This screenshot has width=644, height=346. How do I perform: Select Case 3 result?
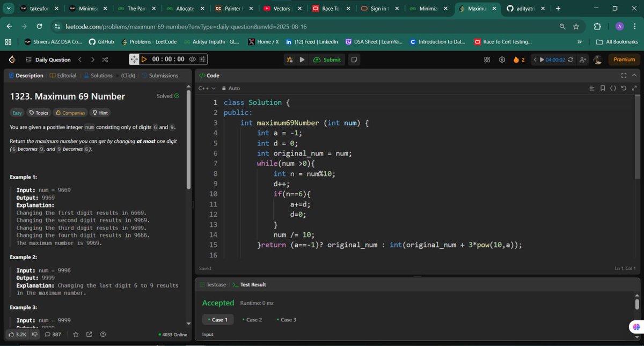(x=287, y=320)
